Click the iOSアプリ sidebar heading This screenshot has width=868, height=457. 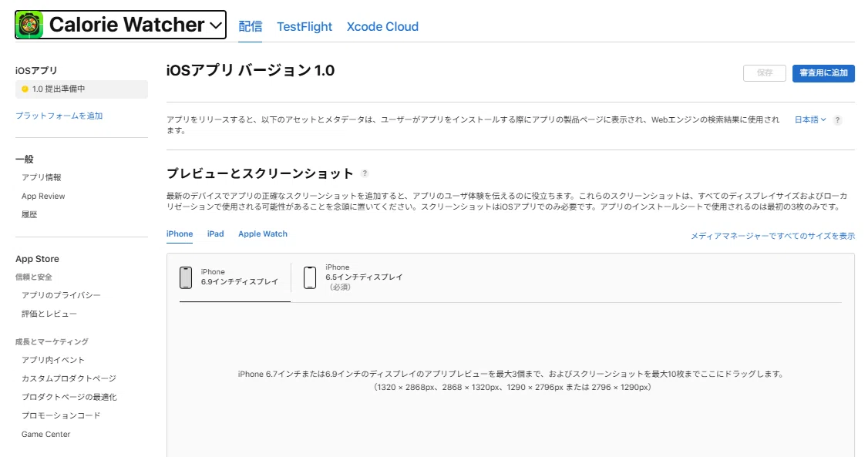36,70
